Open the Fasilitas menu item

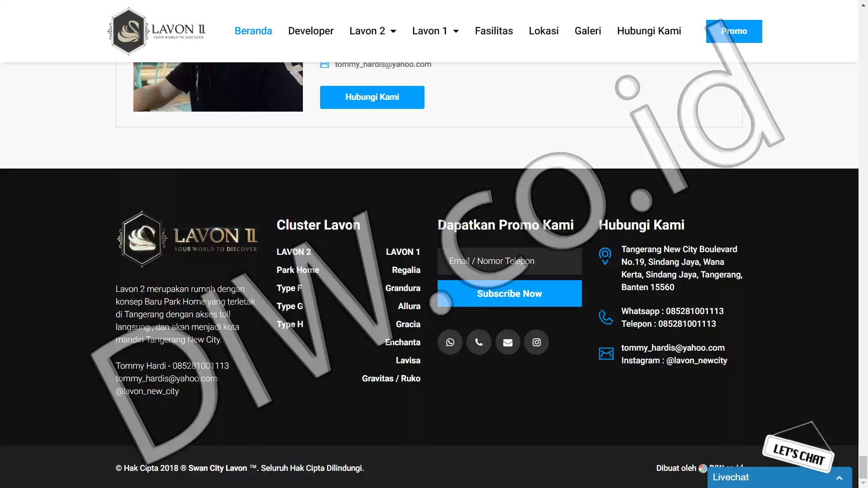(x=494, y=31)
